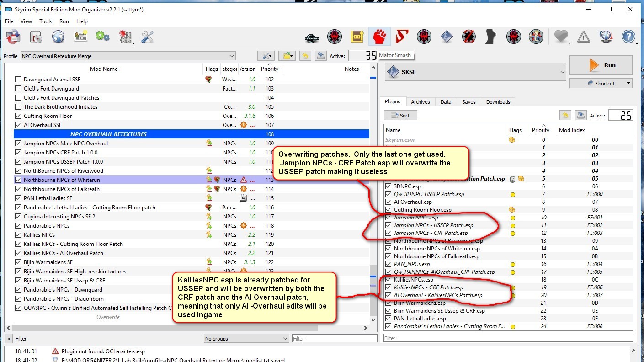Open the help question mark icon
The width and height of the screenshot is (644, 362).
tap(628, 37)
